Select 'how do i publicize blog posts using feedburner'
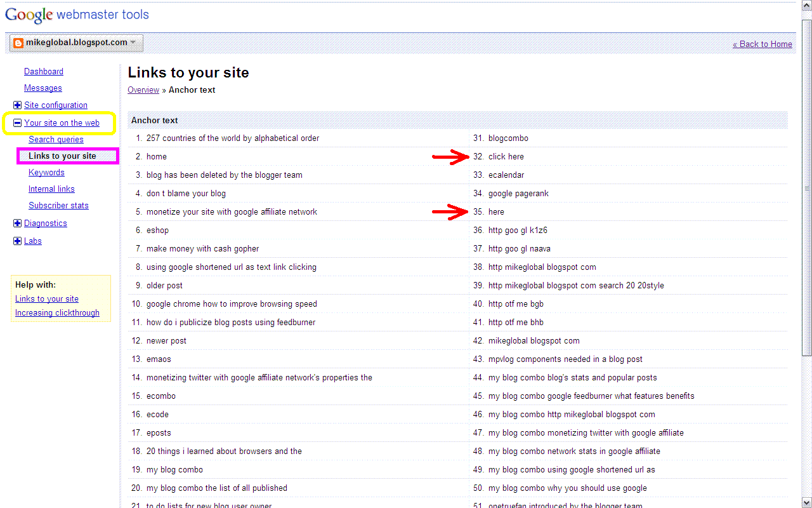The height and width of the screenshot is (508, 812). (231, 323)
